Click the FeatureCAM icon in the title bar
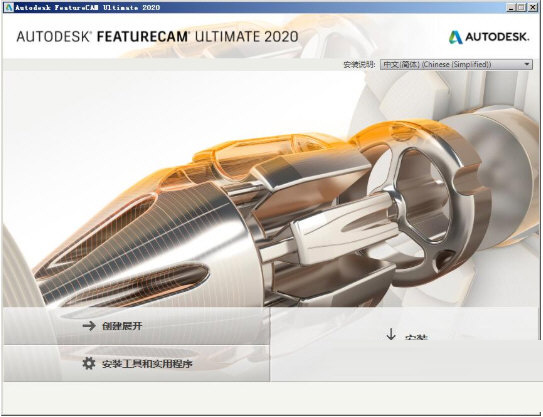 tap(9, 7)
